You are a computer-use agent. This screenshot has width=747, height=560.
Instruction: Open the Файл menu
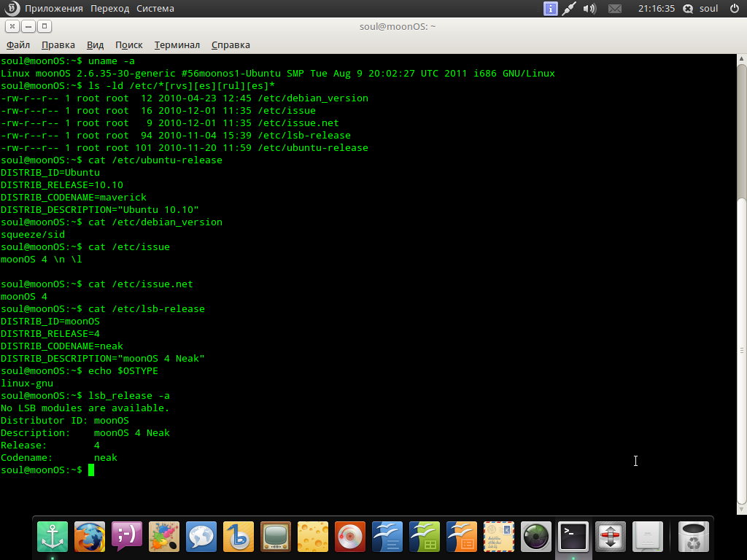point(18,44)
